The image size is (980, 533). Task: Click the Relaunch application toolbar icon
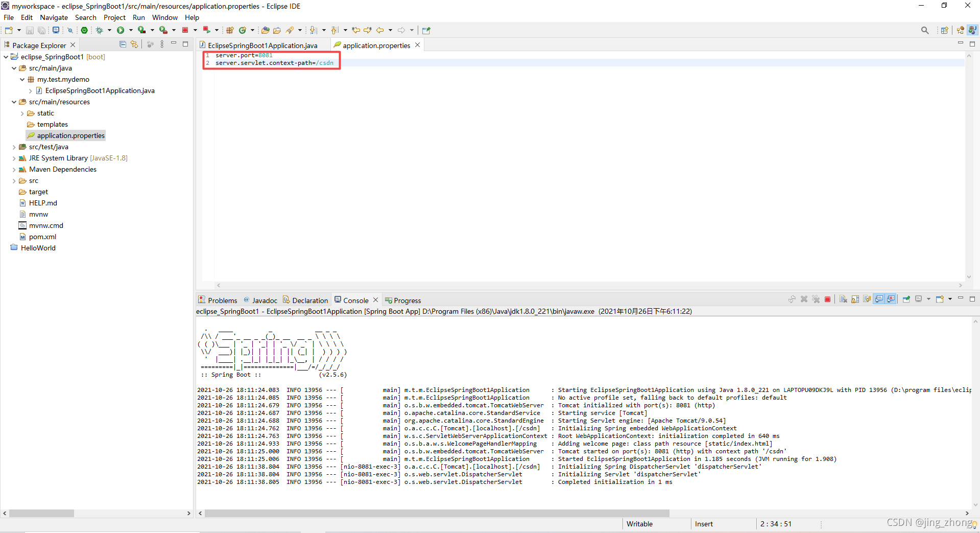coord(206,30)
